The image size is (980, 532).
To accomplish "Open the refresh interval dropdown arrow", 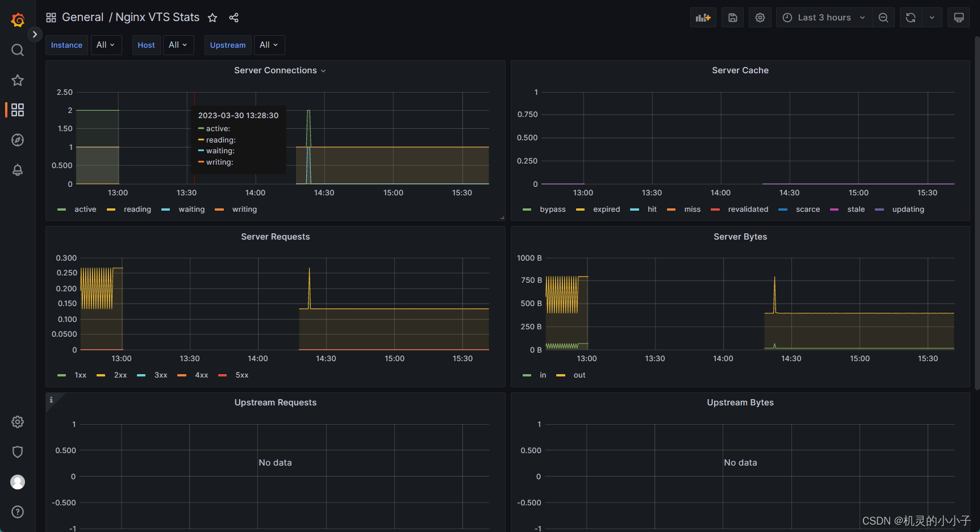I will 932,18.
